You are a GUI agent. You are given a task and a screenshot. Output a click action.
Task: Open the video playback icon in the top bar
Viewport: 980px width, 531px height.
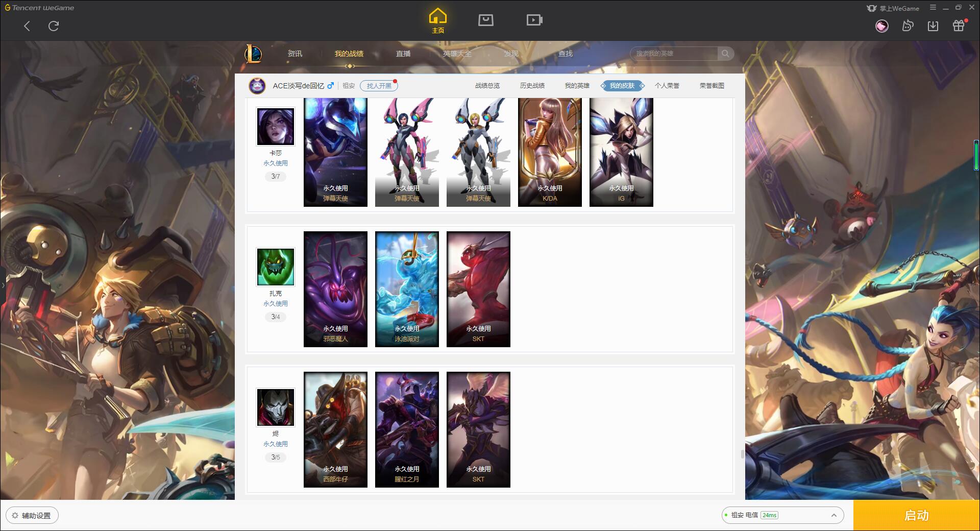coord(534,20)
